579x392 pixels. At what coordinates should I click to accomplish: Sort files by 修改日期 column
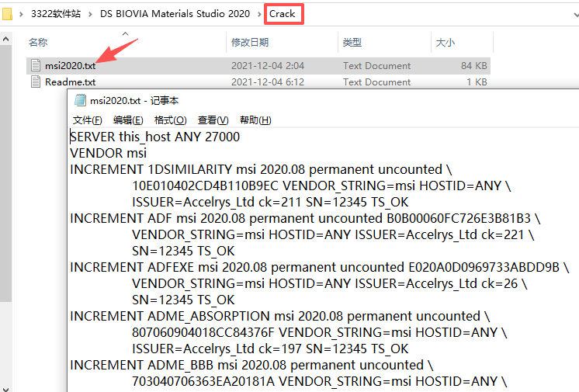click(250, 43)
